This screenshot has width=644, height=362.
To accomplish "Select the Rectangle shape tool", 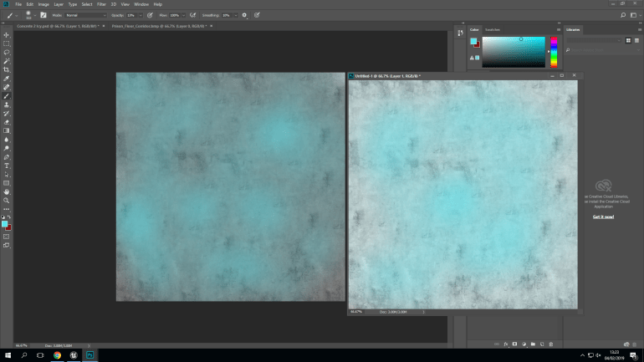I will (x=7, y=183).
